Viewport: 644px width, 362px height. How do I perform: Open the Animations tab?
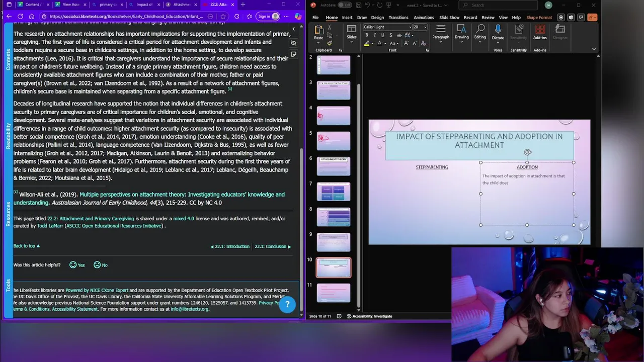(x=424, y=18)
